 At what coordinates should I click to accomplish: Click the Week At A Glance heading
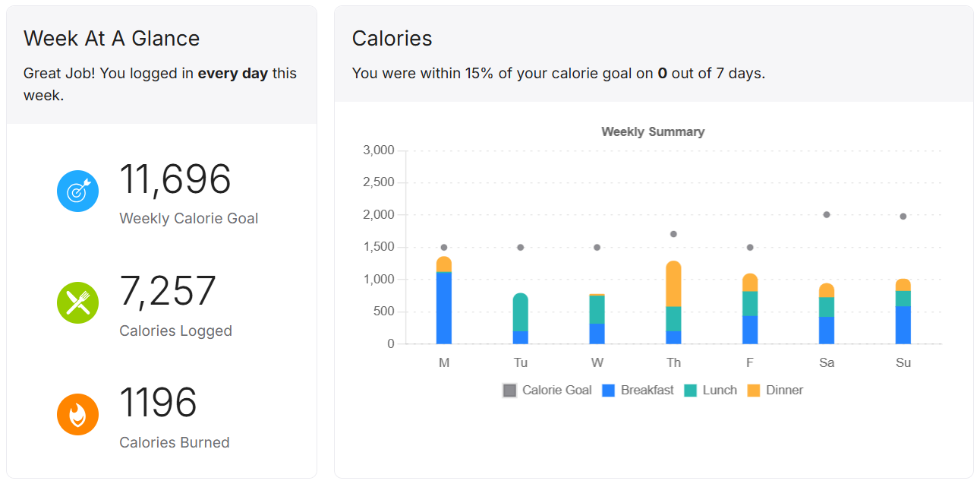coord(112,39)
